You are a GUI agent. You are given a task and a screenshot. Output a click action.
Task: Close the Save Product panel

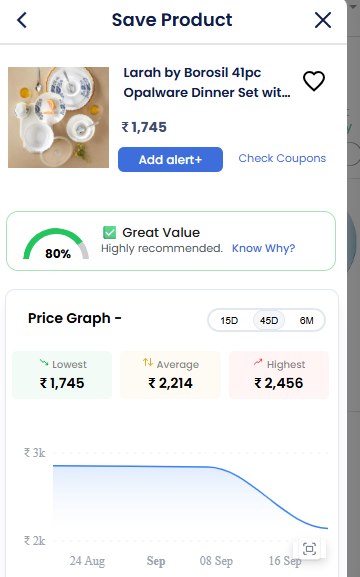click(x=323, y=20)
